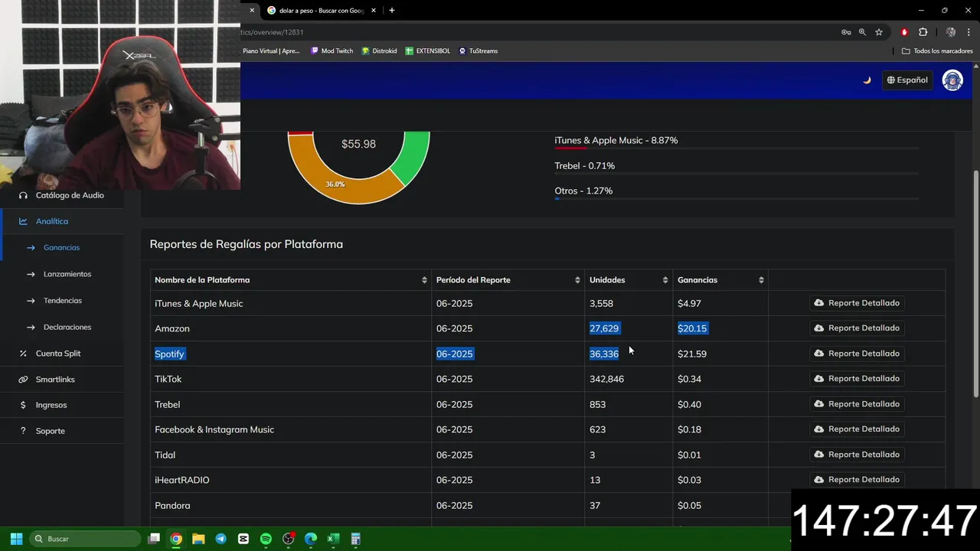Click the green segment of donut chart
This screenshot has height=551, width=980.
click(413, 157)
